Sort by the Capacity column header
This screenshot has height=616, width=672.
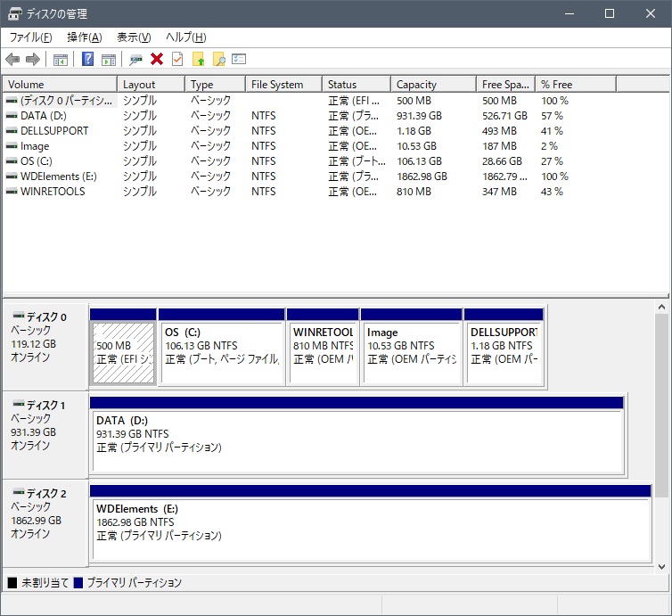point(434,85)
